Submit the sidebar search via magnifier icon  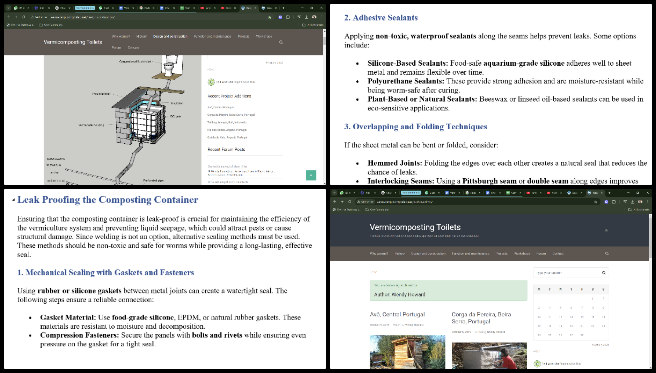click(x=604, y=273)
